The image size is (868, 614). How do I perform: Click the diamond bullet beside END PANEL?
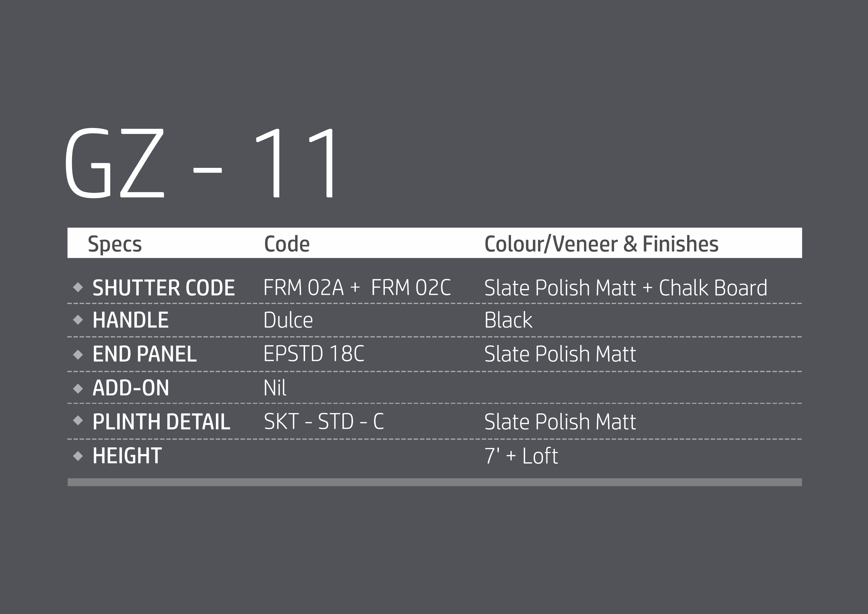[78, 355]
